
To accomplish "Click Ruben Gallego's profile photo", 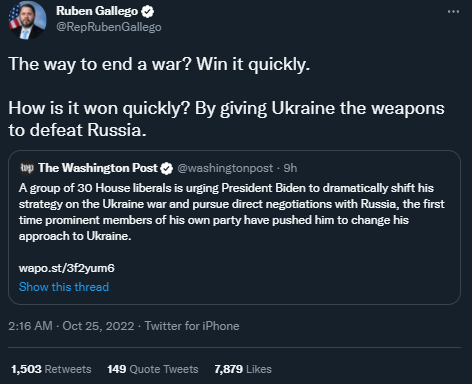I will pos(27,21).
